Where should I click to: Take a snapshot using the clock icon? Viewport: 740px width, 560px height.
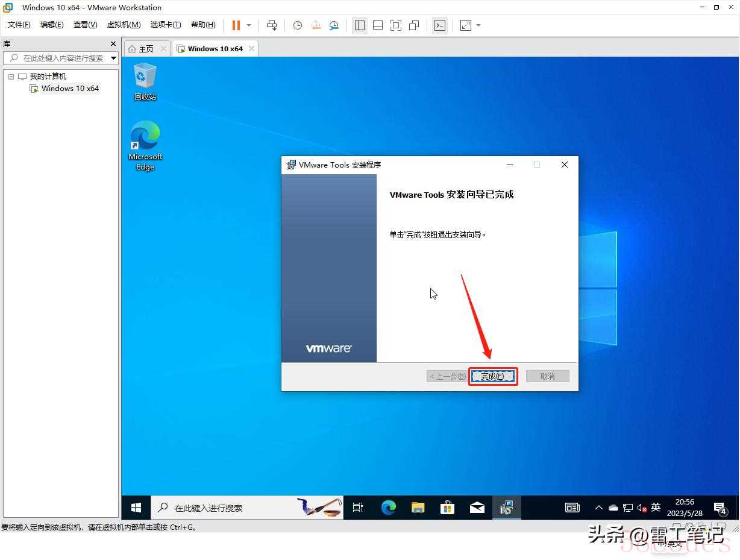click(x=297, y=25)
